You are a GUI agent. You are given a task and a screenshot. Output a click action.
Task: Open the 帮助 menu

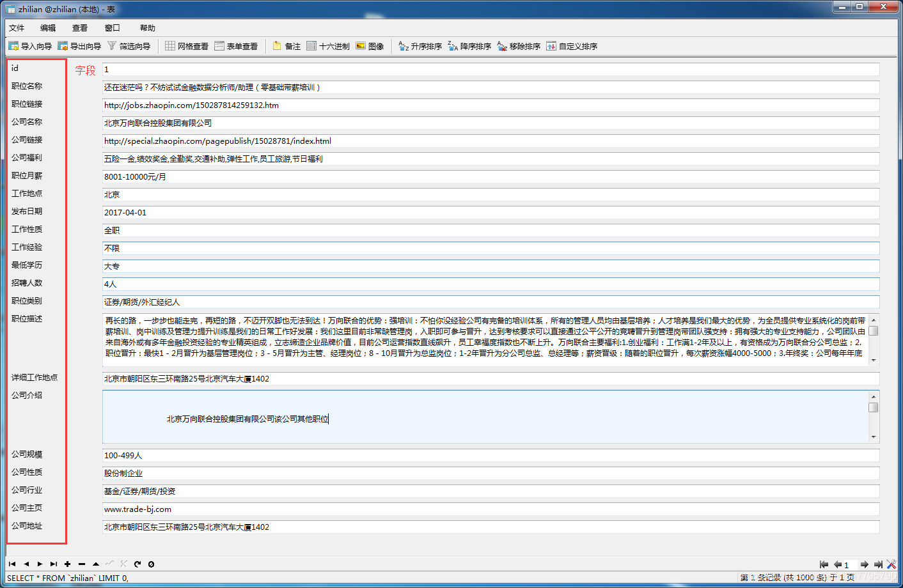pyautogui.click(x=148, y=27)
